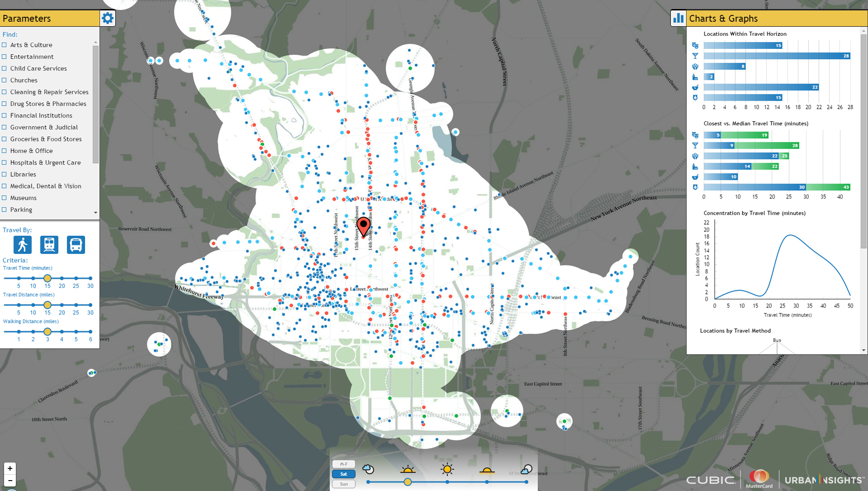Screen dimensions: 868x491
Task: Zoom out the map with minus button
Action: (x=10, y=480)
